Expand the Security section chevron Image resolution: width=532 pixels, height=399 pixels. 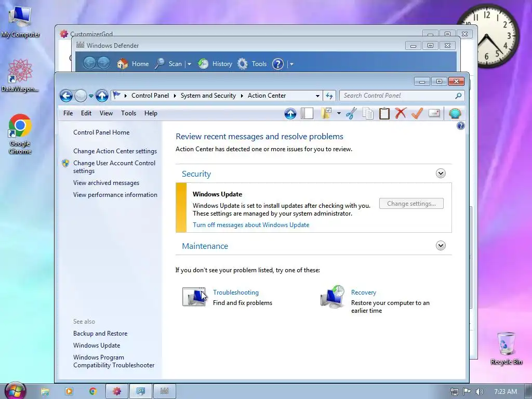coord(441,174)
